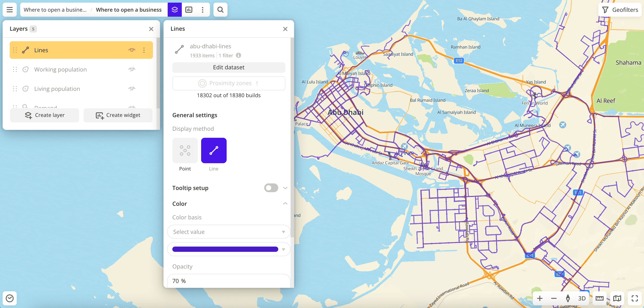644x308 pixels.
Task: Click the search magnifier icon
Action: click(220, 10)
